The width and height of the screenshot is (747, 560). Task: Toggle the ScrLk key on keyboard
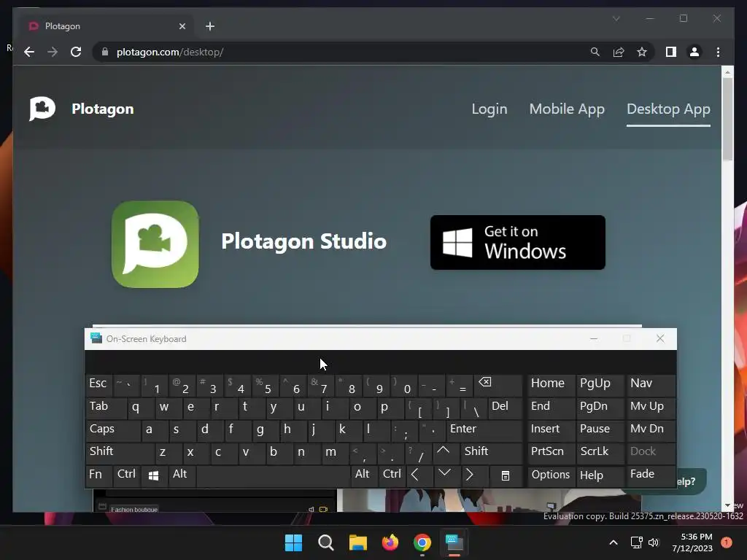coord(600,452)
